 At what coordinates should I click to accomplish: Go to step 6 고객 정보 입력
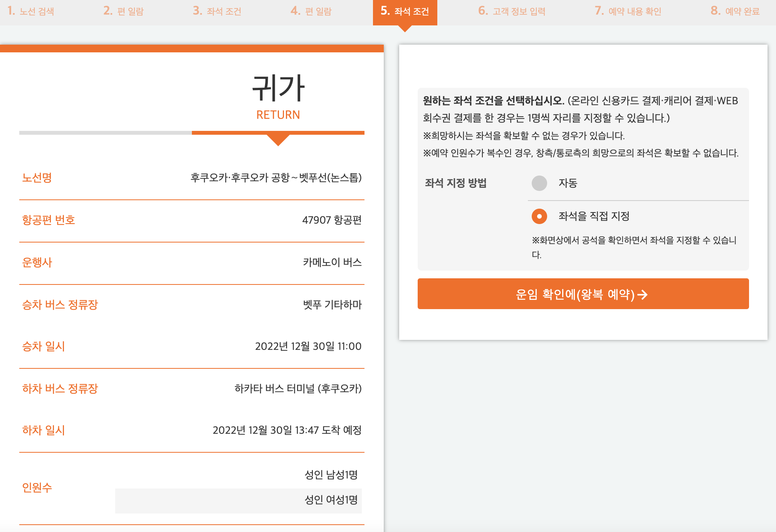click(x=512, y=11)
